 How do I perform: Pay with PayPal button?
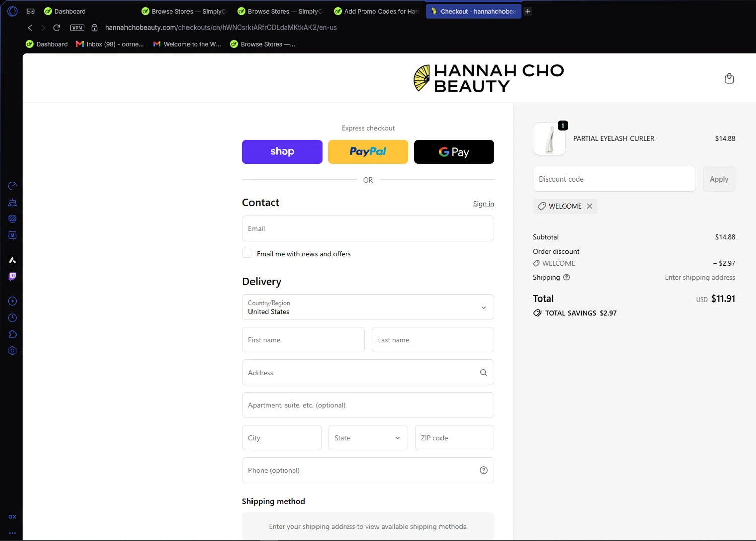pyautogui.click(x=368, y=152)
